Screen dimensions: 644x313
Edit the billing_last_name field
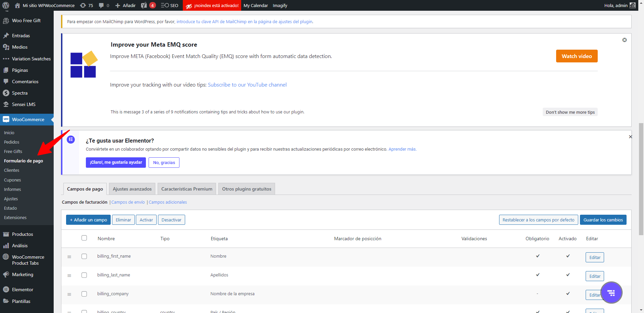[x=595, y=276]
